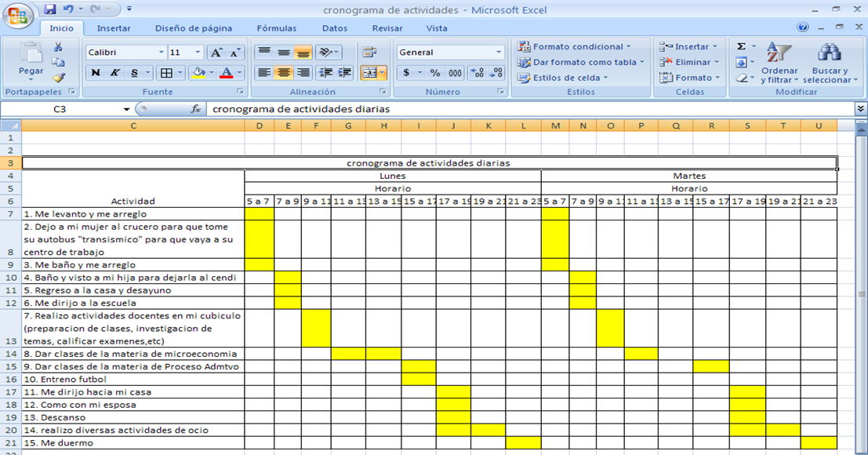Switch to the Inicio tab

pyautogui.click(x=61, y=28)
